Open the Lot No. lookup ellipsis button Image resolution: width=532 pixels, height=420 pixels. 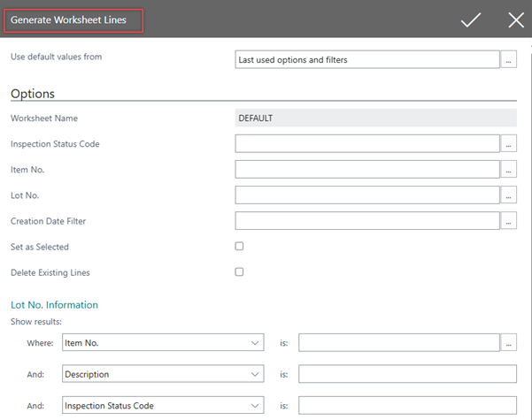509,195
